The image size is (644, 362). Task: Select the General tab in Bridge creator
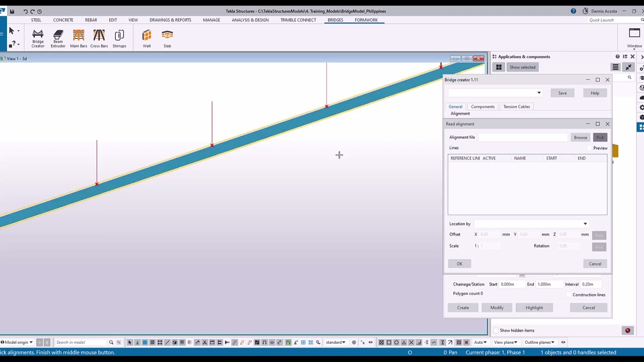[x=455, y=107]
